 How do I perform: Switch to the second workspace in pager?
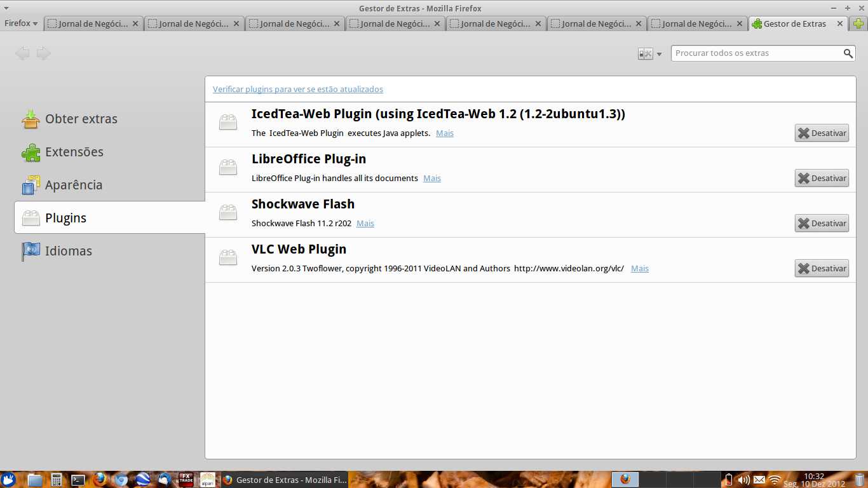653,479
